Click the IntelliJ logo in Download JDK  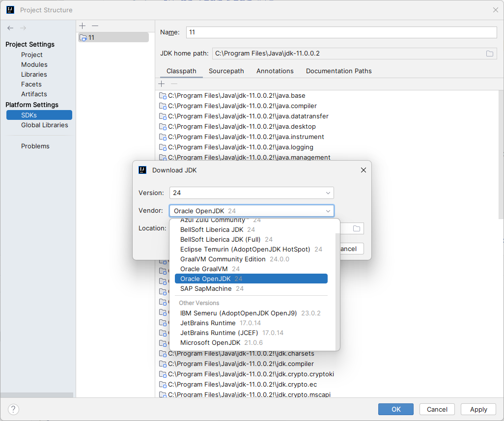[142, 170]
